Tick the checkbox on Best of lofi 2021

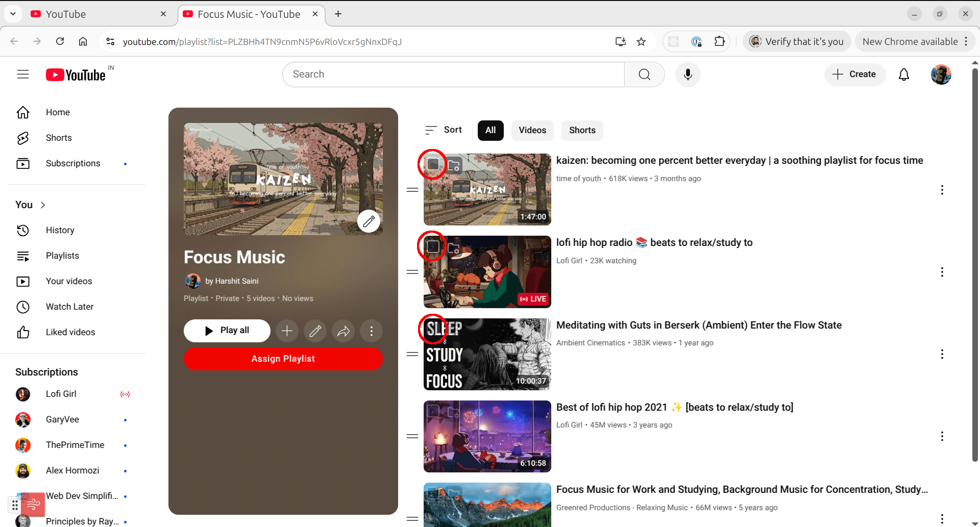pos(433,411)
